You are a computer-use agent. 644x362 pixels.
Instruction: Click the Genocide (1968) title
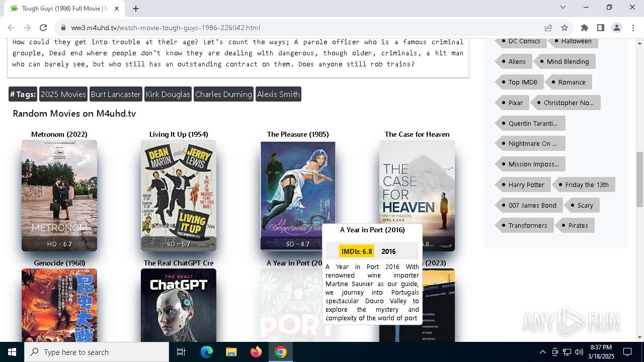click(59, 263)
